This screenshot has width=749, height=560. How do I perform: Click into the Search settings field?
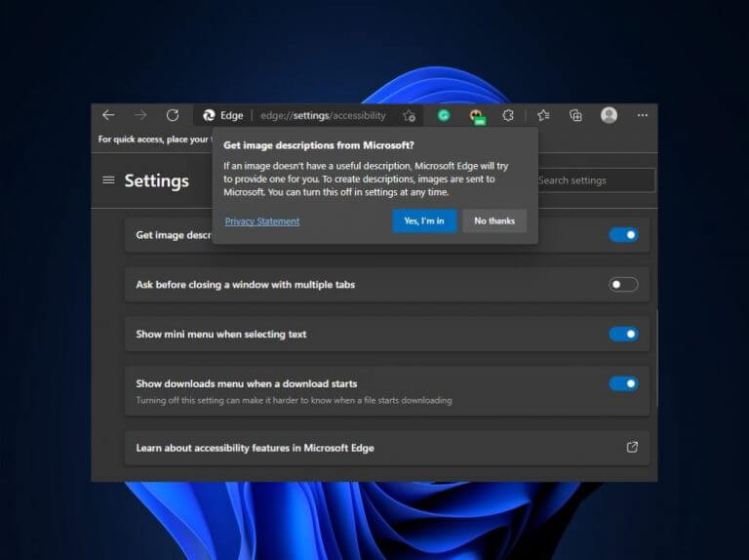pos(595,180)
